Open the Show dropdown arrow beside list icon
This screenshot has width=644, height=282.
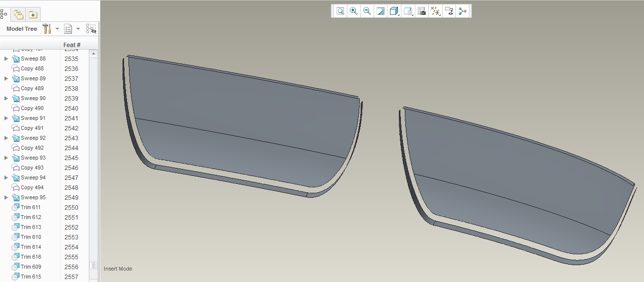pyautogui.click(x=78, y=29)
